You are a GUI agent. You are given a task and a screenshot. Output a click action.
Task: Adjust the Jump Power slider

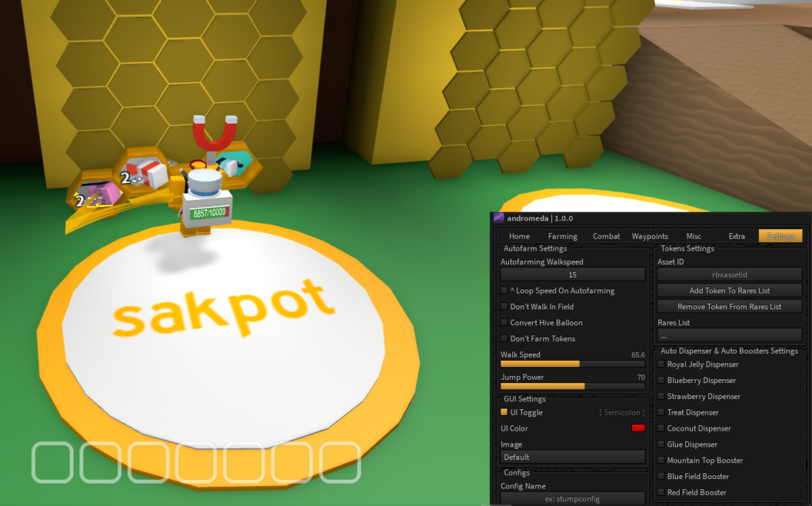pos(573,386)
